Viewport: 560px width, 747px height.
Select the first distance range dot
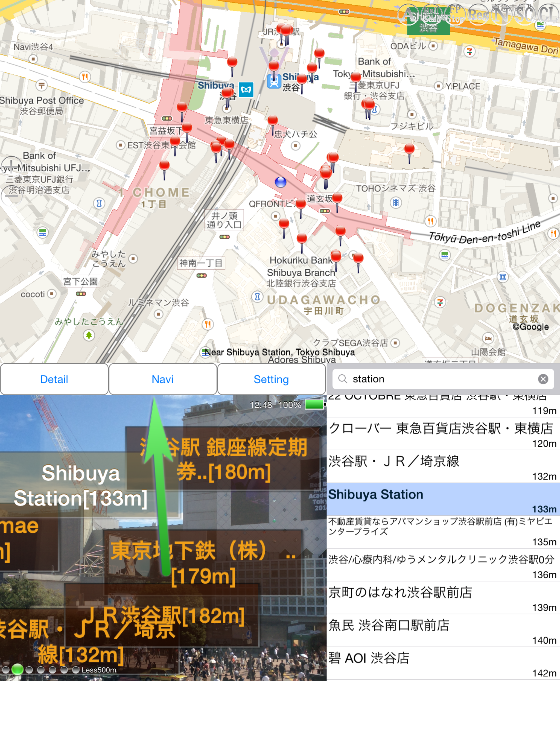pos(6,670)
